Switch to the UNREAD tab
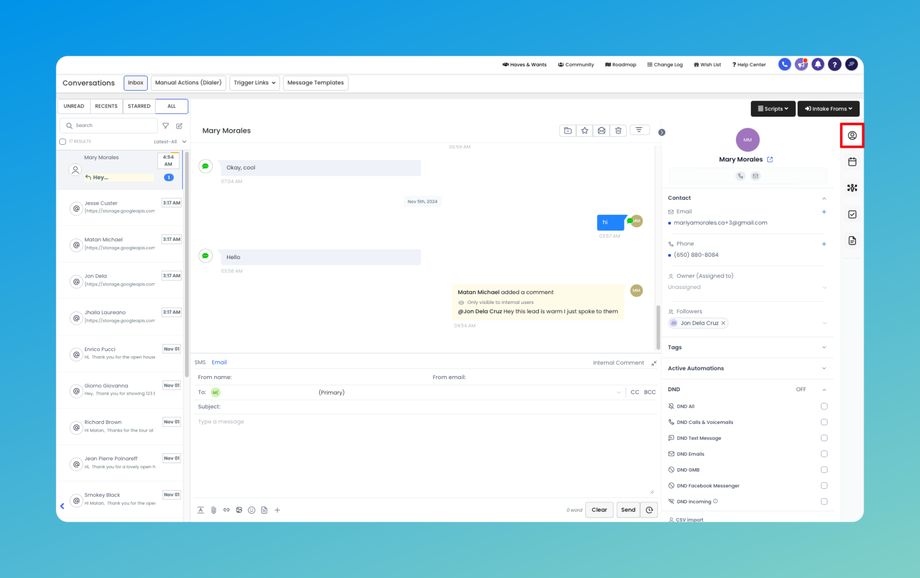 [x=74, y=106]
